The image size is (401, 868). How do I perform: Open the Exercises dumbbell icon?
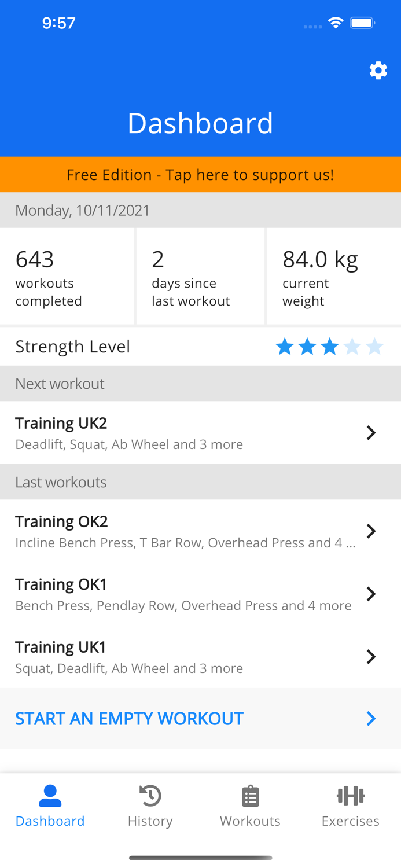click(351, 796)
